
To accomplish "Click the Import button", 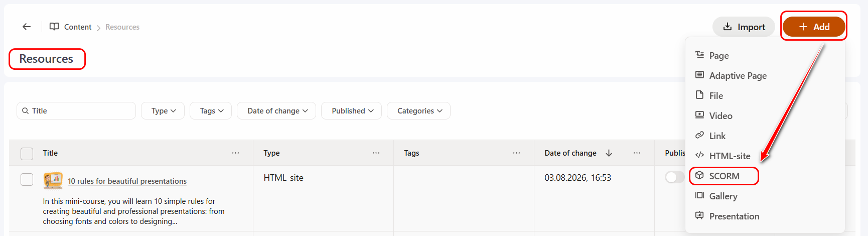I will pyautogui.click(x=744, y=27).
